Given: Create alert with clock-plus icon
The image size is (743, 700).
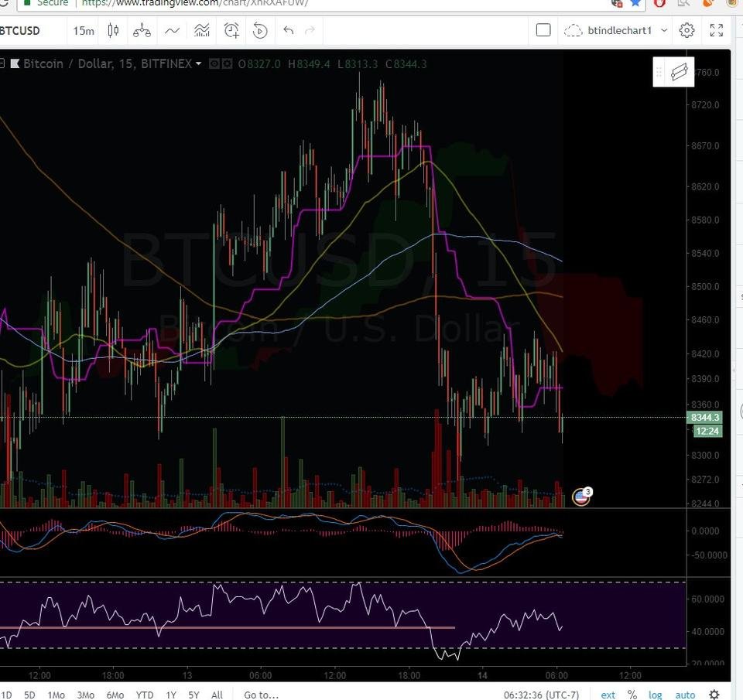Looking at the screenshot, I should (231, 31).
